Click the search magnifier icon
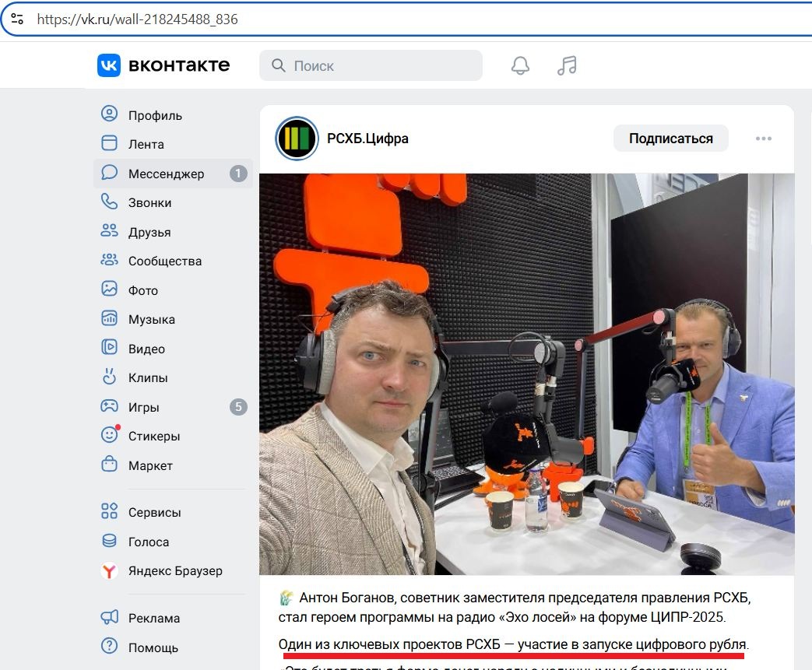The image size is (812, 670). tap(279, 66)
